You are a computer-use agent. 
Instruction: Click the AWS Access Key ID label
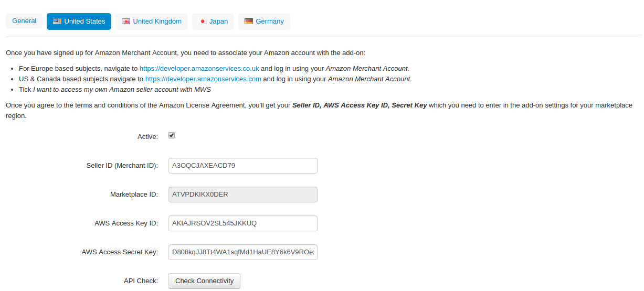click(126, 223)
